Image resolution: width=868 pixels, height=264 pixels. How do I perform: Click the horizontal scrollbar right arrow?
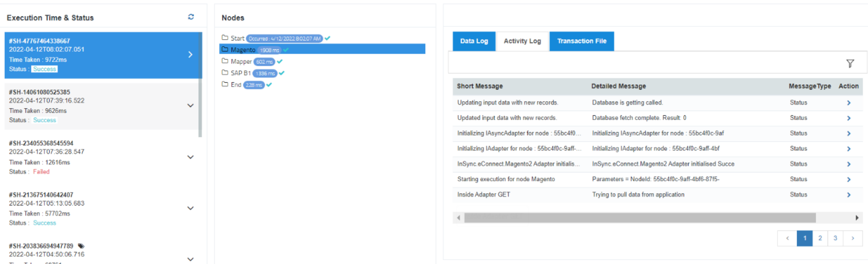click(857, 218)
